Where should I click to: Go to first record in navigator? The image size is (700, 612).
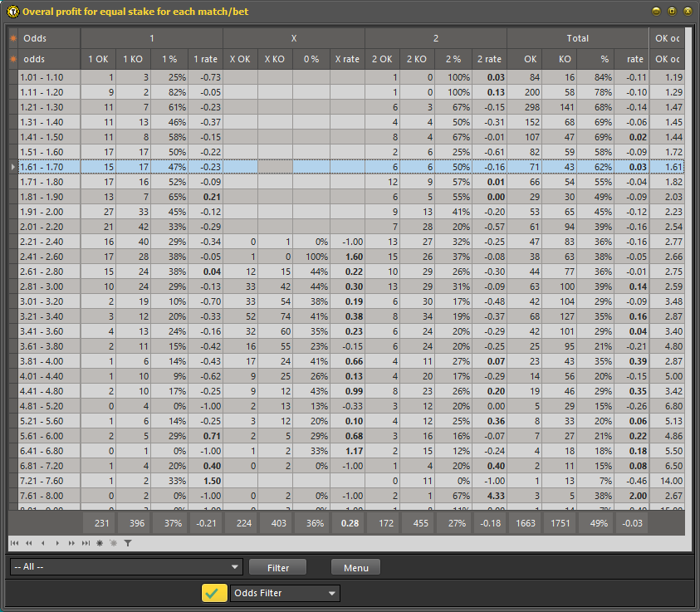click(15, 543)
